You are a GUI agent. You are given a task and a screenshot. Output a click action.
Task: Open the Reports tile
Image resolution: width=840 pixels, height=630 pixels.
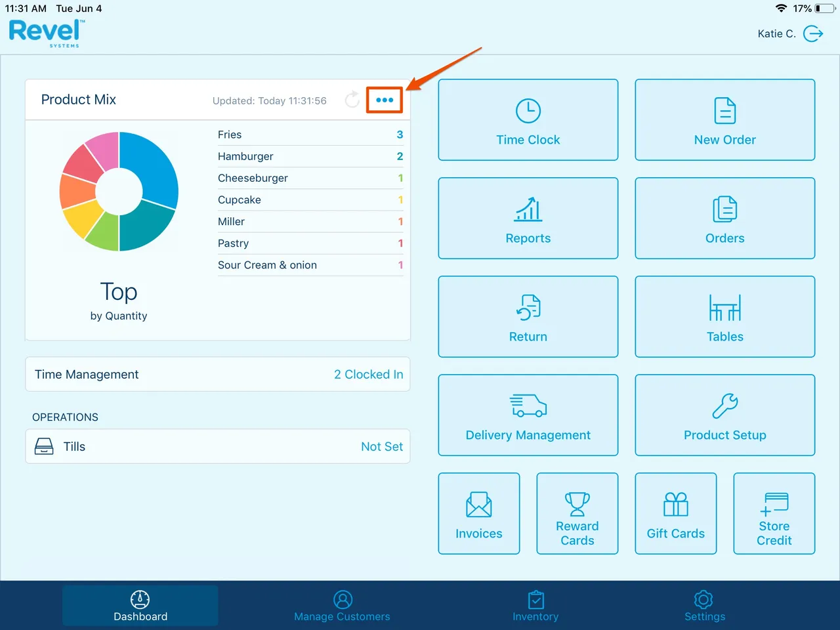pyautogui.click(x=528, y=219)
